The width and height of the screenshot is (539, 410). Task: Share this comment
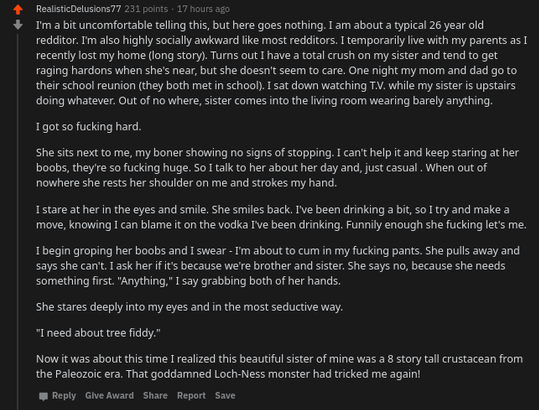(155, 396)
